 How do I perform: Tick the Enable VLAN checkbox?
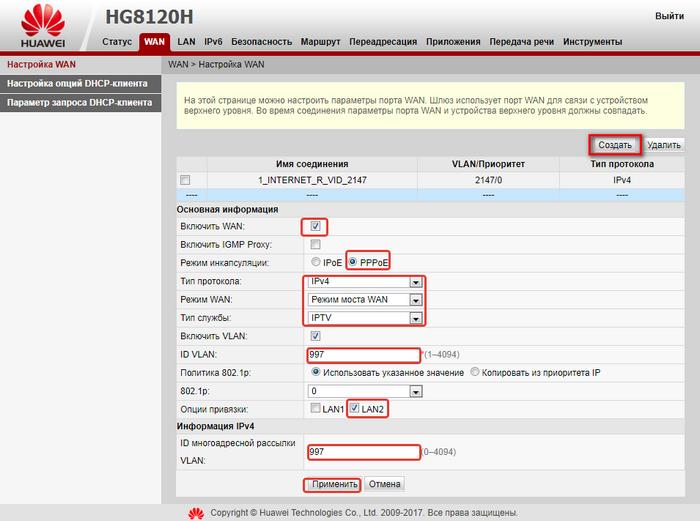pos(316,335)
